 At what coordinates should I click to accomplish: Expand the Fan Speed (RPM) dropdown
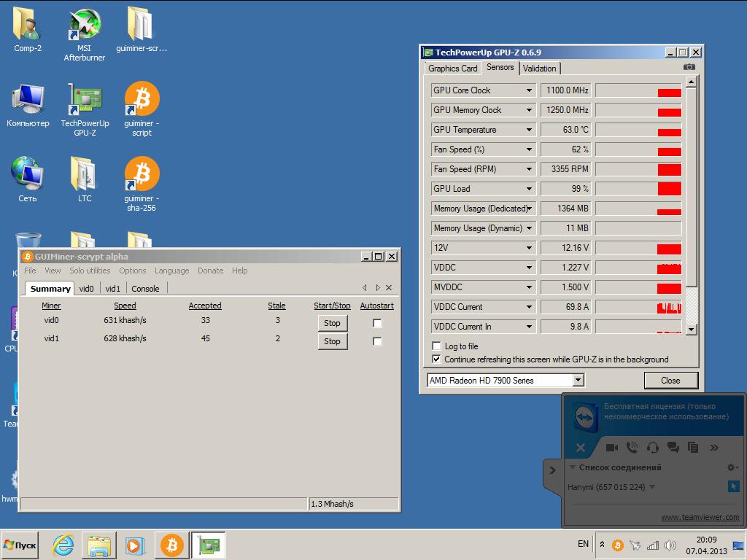(530, 169)
